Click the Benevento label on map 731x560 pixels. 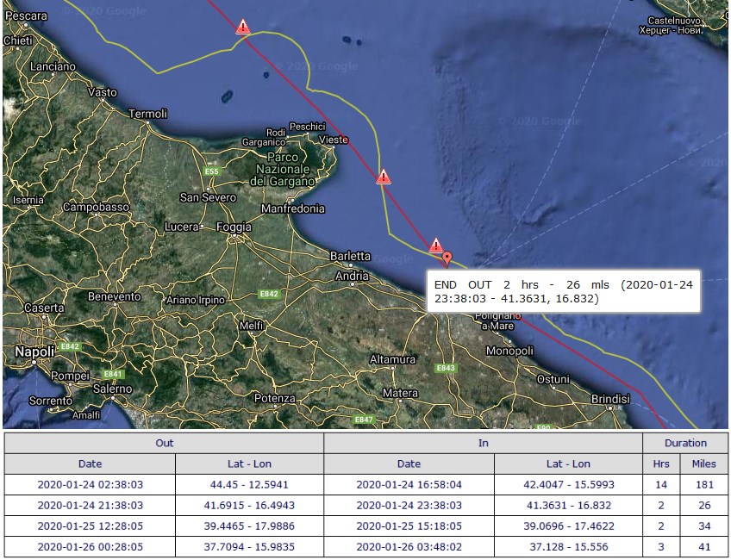click(114, 296)
